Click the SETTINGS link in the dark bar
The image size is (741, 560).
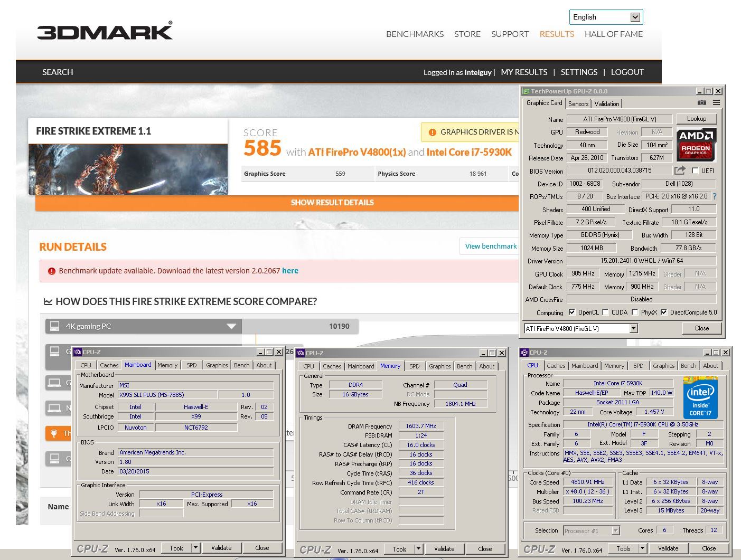click(x=579, y=72)
